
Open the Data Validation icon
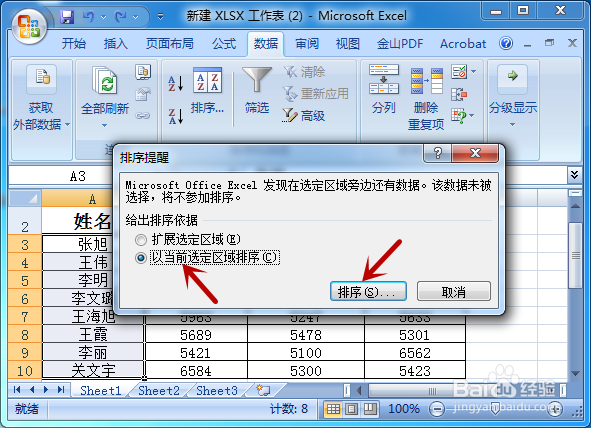click(459, 71)
